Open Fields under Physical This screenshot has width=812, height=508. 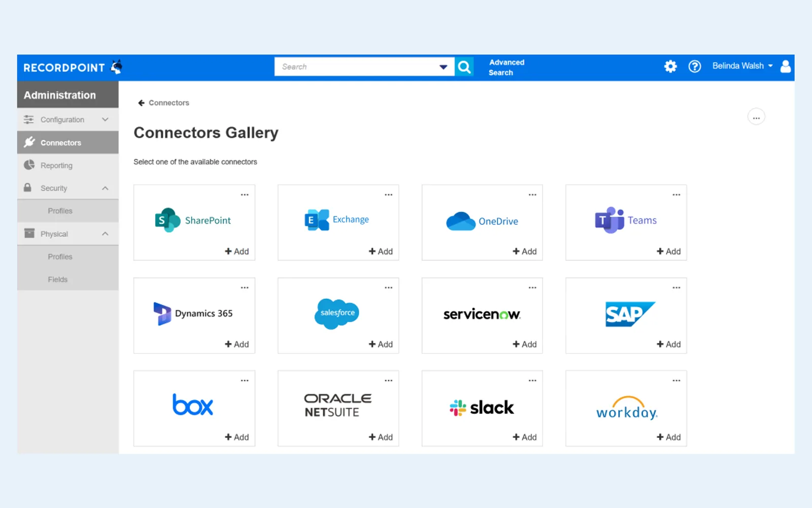click(x=68, y=279)
